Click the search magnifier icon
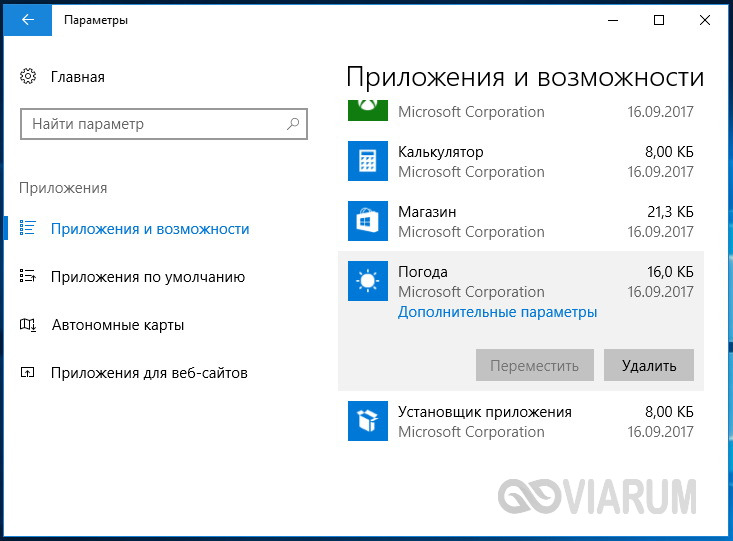 click(293, 124)
